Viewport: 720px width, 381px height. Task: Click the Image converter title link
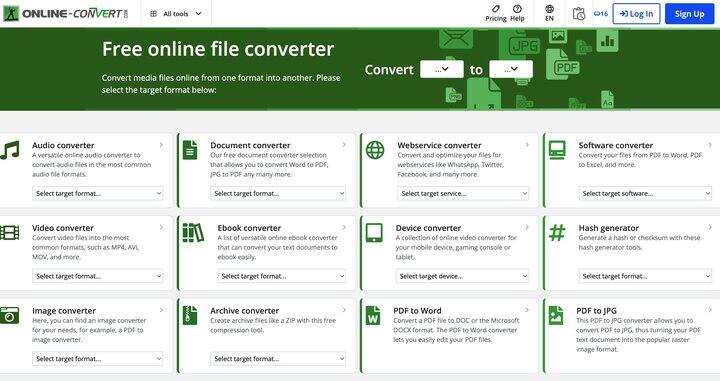point(64,311)
